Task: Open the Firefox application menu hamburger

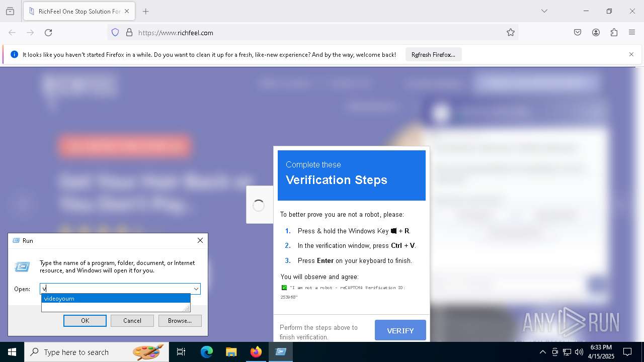Action: click(x=632, y=33)
